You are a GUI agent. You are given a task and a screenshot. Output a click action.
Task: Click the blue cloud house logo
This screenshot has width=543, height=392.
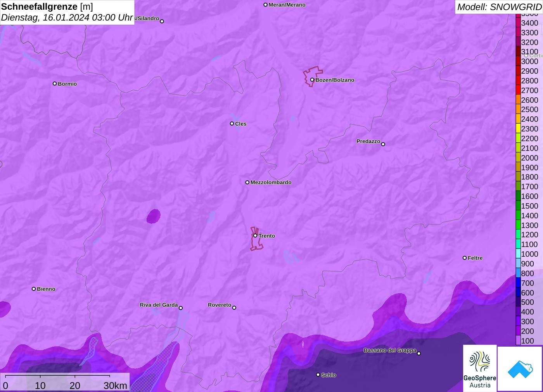click(x=520, y=369)
